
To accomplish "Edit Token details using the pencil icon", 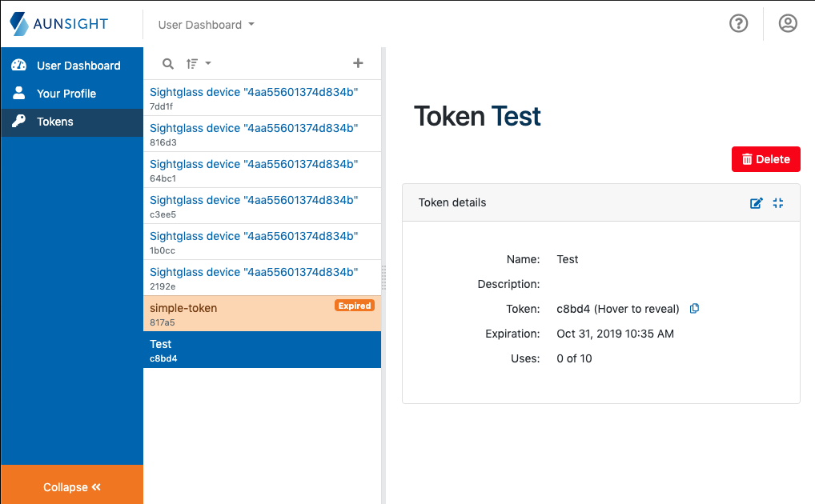I will coord(756,202).
